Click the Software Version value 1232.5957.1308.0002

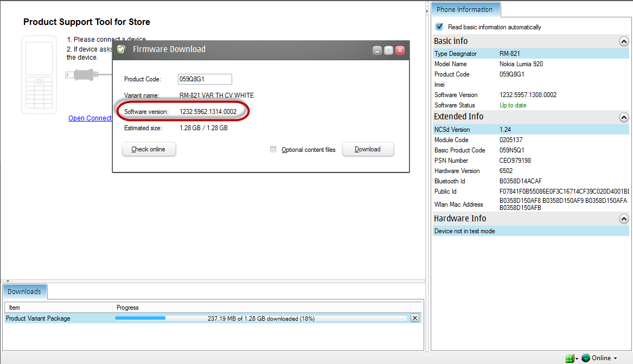tap(528, 95)
